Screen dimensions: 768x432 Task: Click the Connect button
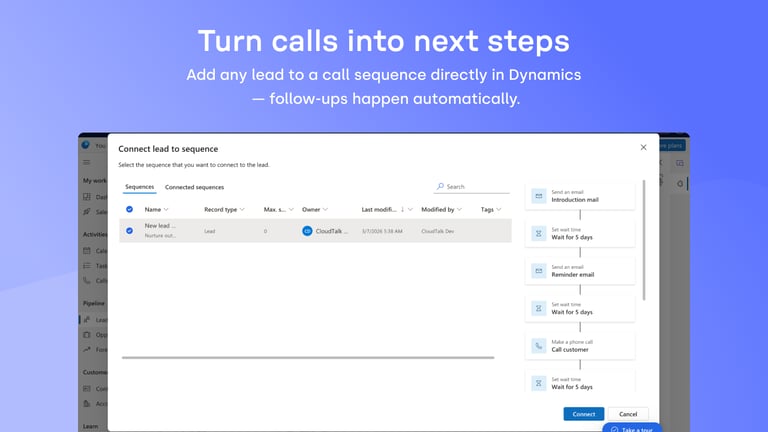[584, 414]
